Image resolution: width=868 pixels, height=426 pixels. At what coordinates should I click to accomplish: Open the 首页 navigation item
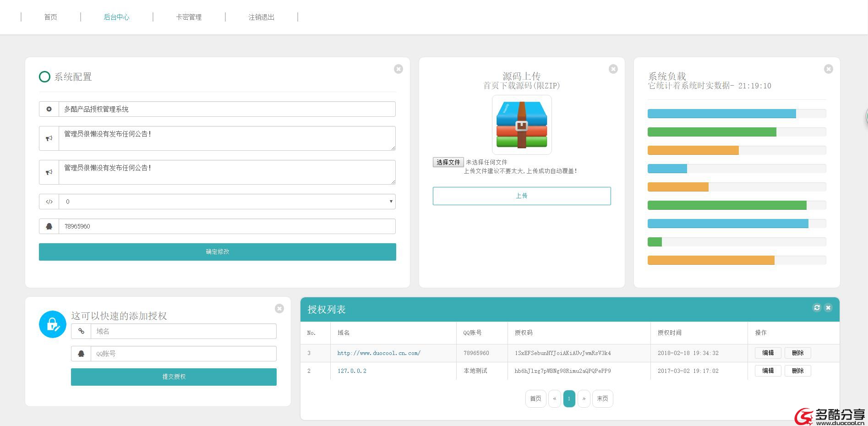[x=50, y=17]
